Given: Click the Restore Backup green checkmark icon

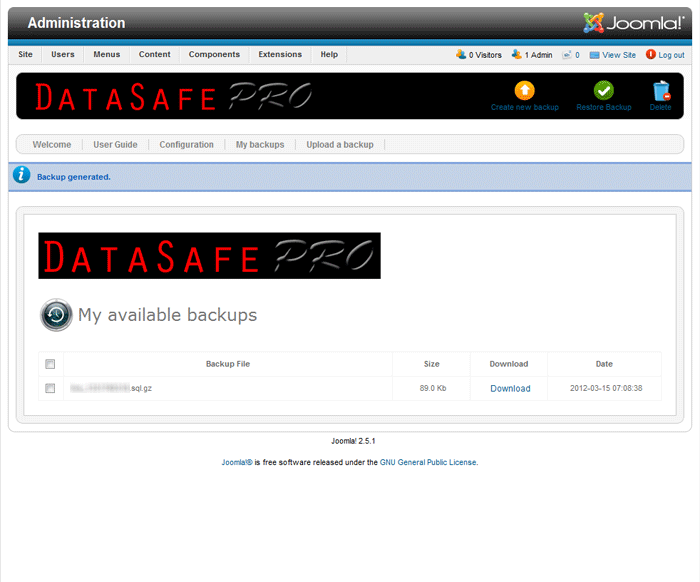Looking at the screenshot, I should (604, 90).
